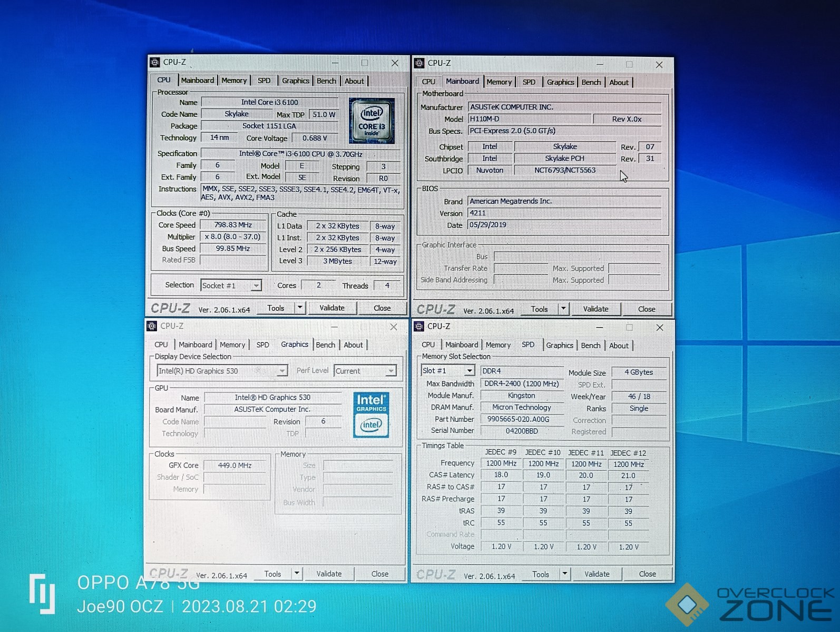Click the NCT6793/NCT5563 LPCIO value
The height and width of the screenshot is (632, 840).
click(x=565, y=170)
